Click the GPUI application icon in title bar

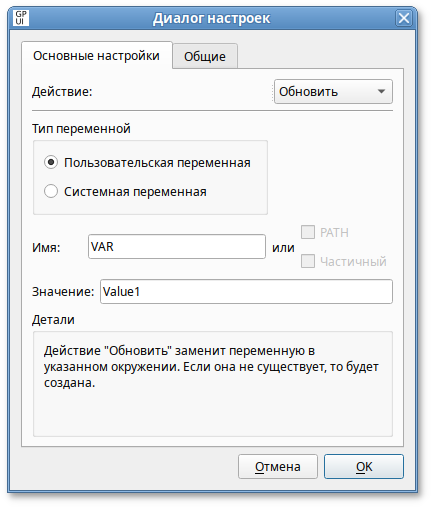tap(21, 18)
